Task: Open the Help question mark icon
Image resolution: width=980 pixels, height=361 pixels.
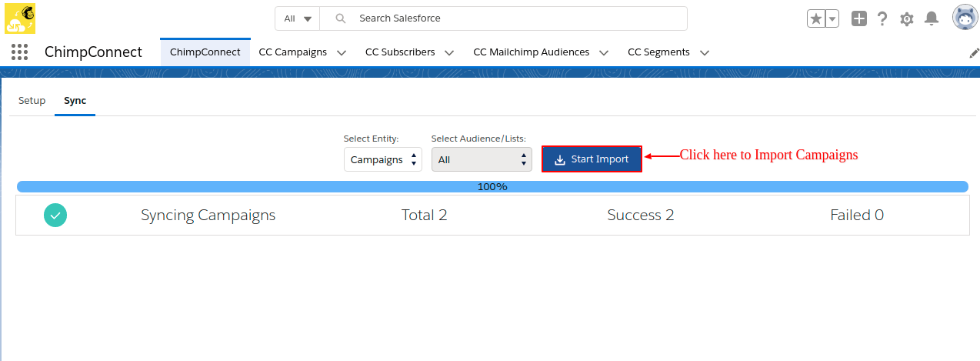Action: pos(882,18)
